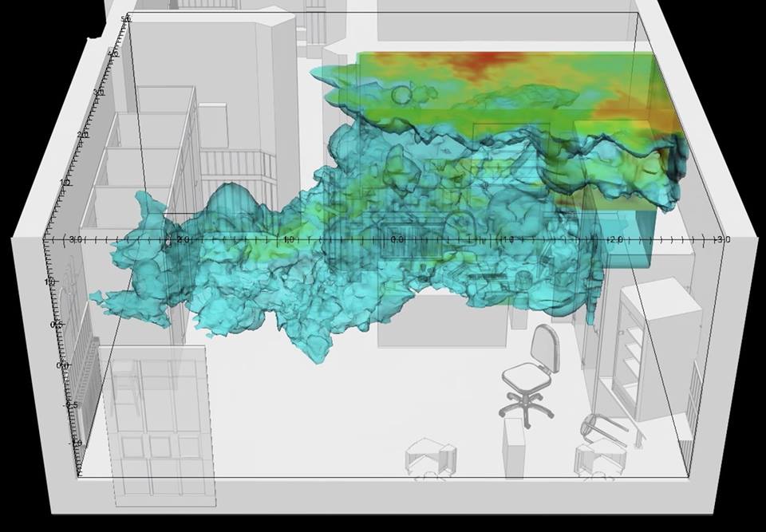766x532 pixels.
Task: Click the balcony railing near the back wall
Action: click(x=236, y=164)
